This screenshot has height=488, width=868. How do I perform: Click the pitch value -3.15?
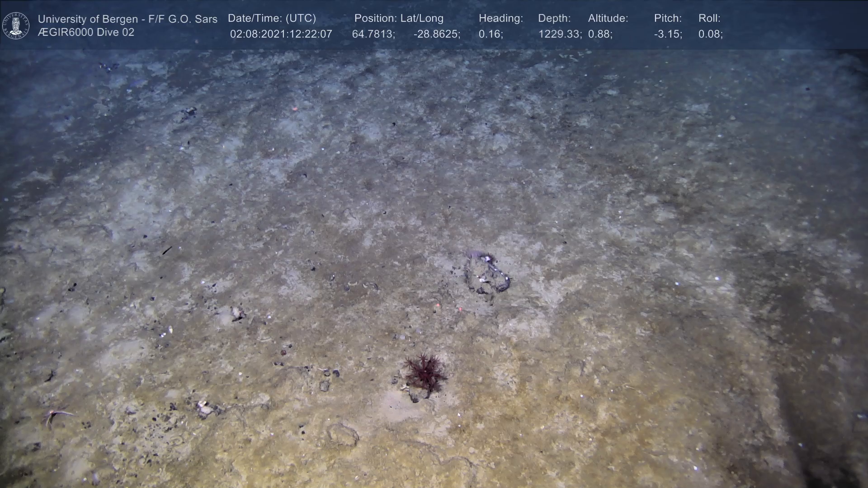point(668,34)
